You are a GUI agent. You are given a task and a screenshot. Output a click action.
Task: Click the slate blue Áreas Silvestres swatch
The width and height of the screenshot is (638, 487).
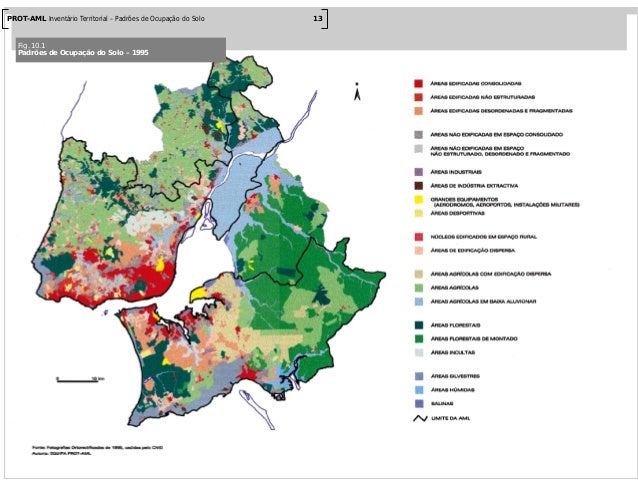point(418,376)
